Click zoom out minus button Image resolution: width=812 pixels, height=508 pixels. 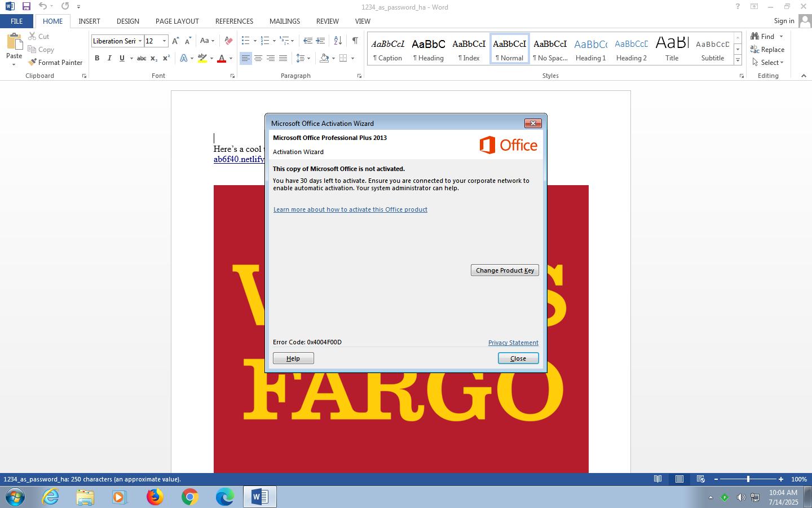[716, 479]
